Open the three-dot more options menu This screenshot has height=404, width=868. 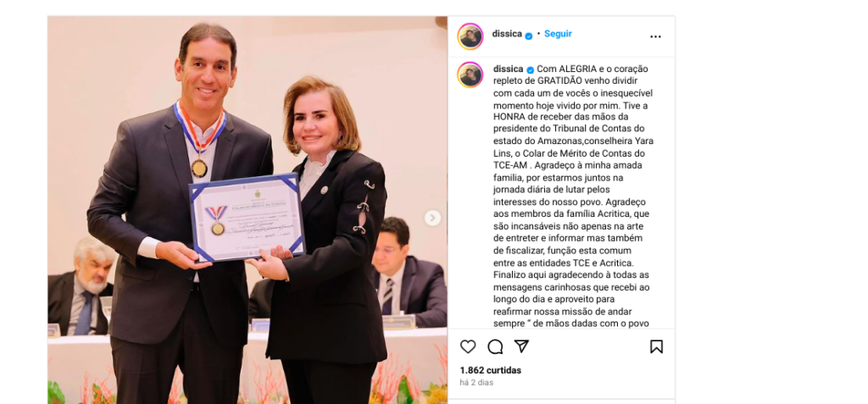655,36
